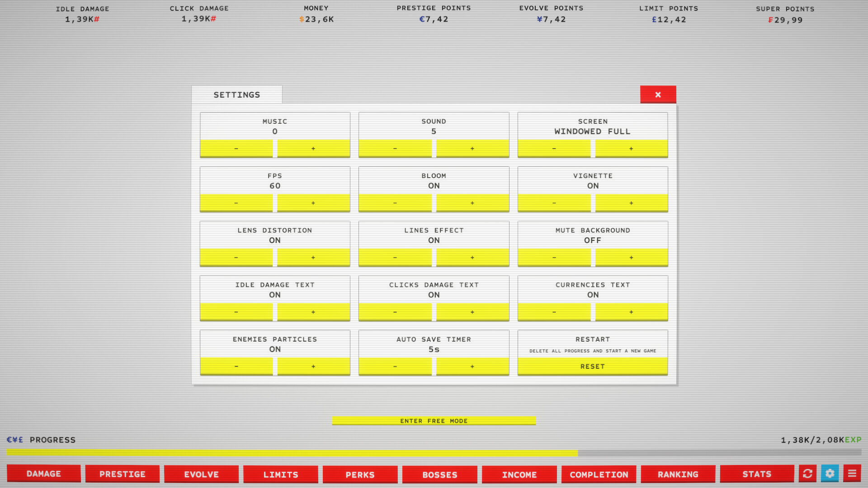
Task: Go to the Stats tab
Action: pyautogui.click(x=757, y=474)
